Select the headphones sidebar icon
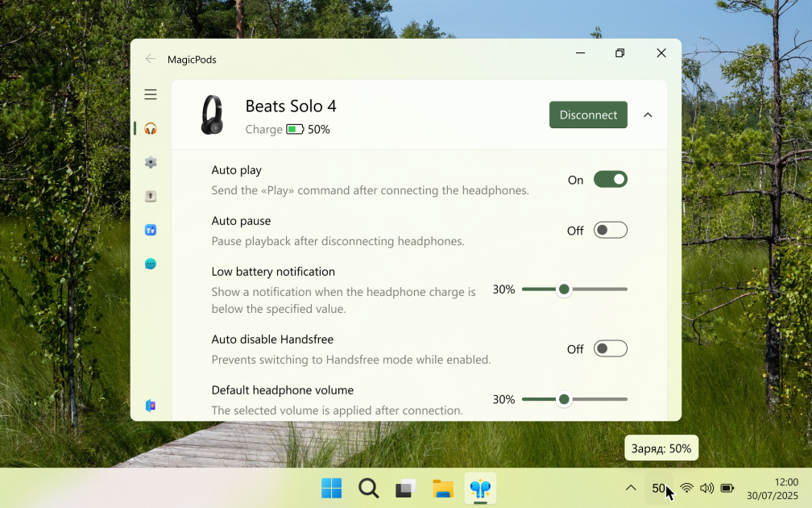 point(150,128)
